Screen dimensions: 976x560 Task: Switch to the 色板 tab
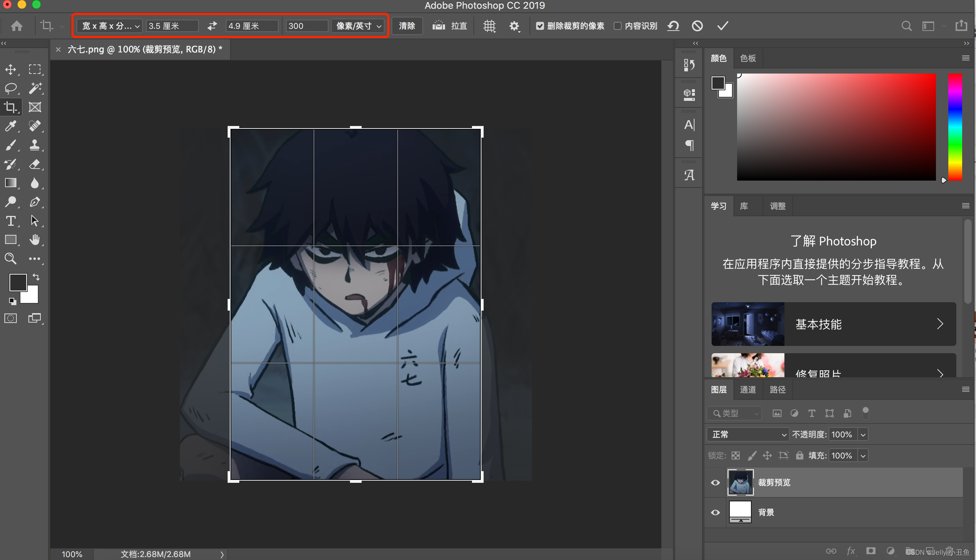coord(748,58)
